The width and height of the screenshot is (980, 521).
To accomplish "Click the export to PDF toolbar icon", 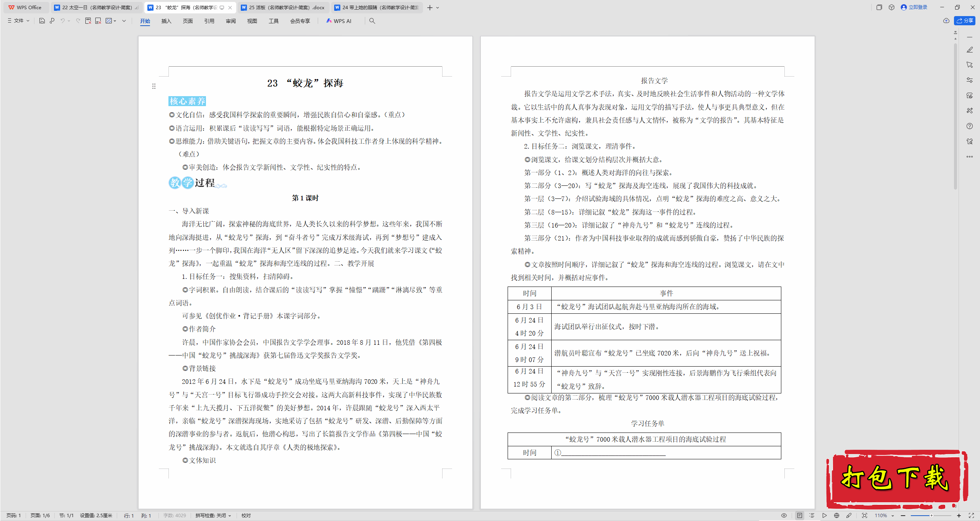I will coord(88,21).
